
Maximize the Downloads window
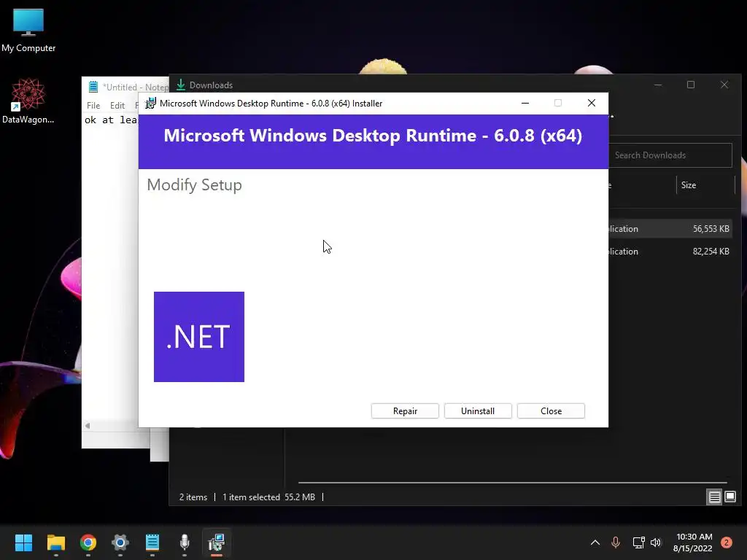pos(691,85)
